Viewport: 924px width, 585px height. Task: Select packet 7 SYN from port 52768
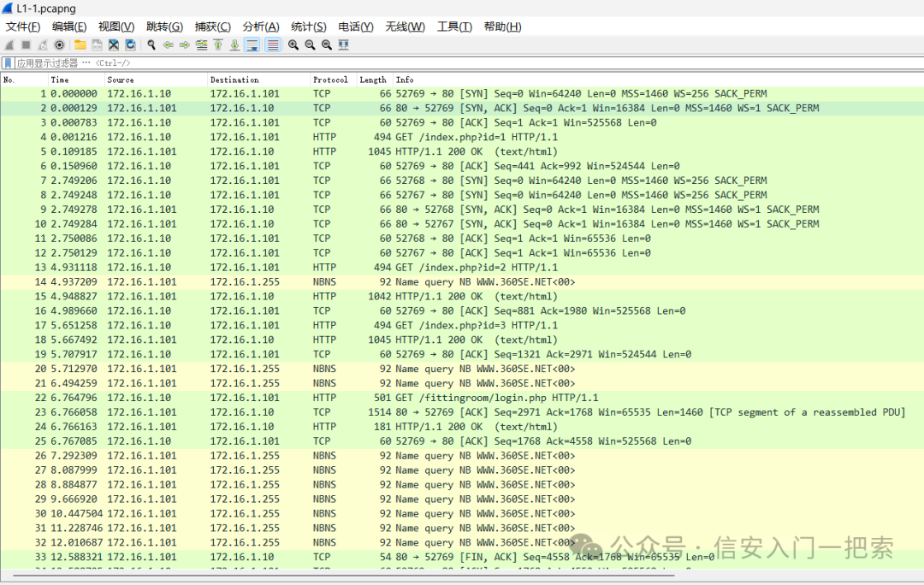(x=462, y=180)
